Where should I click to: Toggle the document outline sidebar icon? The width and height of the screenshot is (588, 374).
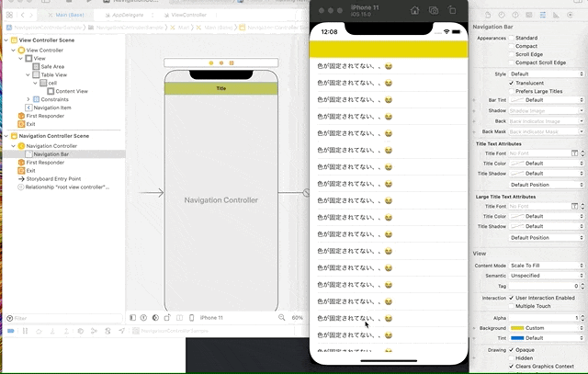click(x=132, y=318)
